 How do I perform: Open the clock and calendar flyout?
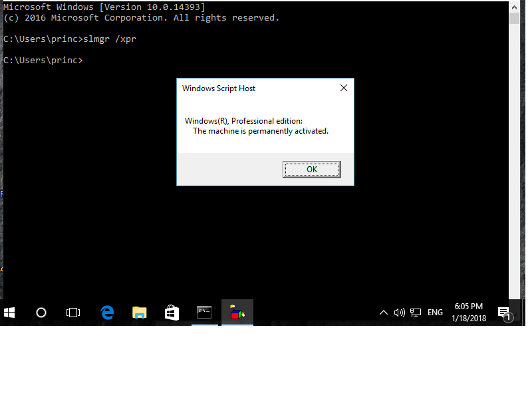[x=469, y=313]
